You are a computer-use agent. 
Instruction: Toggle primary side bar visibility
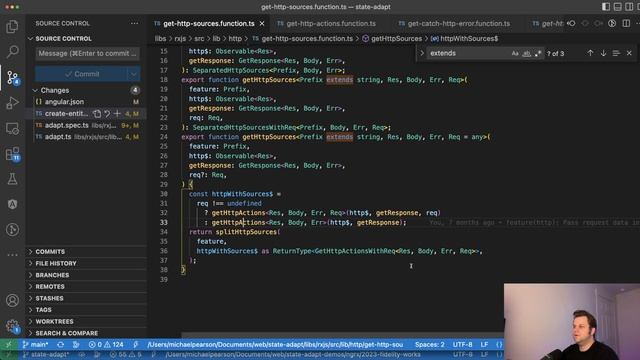[606, 7]
